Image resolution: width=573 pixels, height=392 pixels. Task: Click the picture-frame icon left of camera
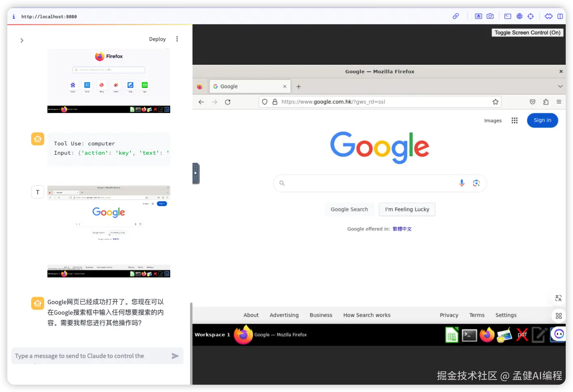479,16
